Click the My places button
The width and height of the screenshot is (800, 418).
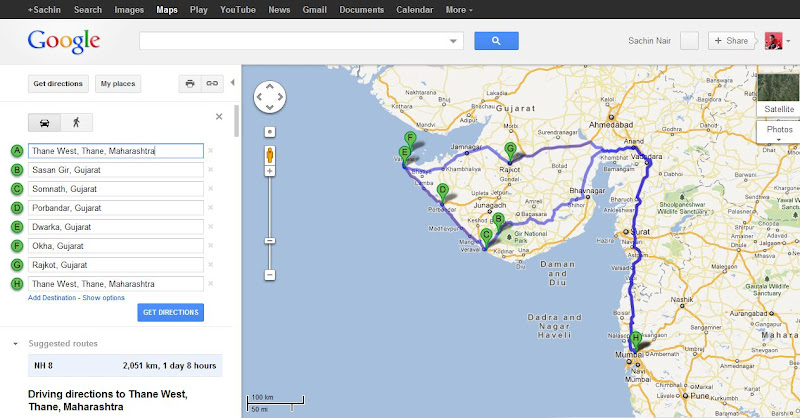(118, 84)
